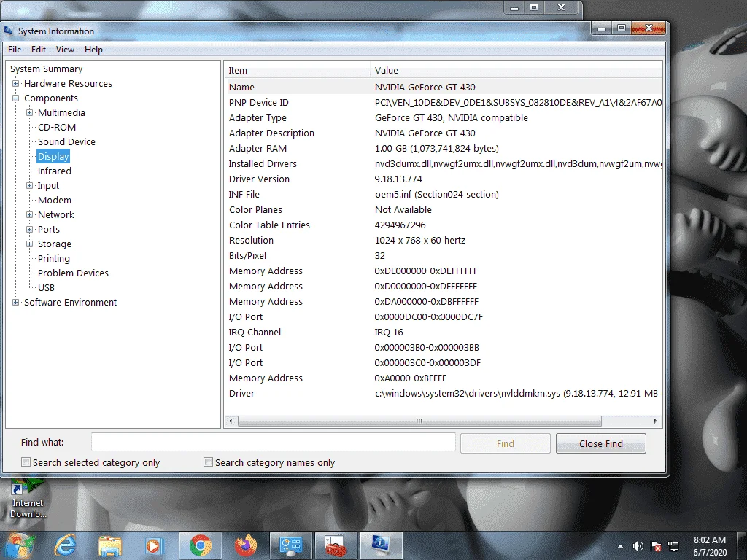This screenshot has height=560, width=747.
Task: Select the Installed Drivers row
Action: [444, 164]
